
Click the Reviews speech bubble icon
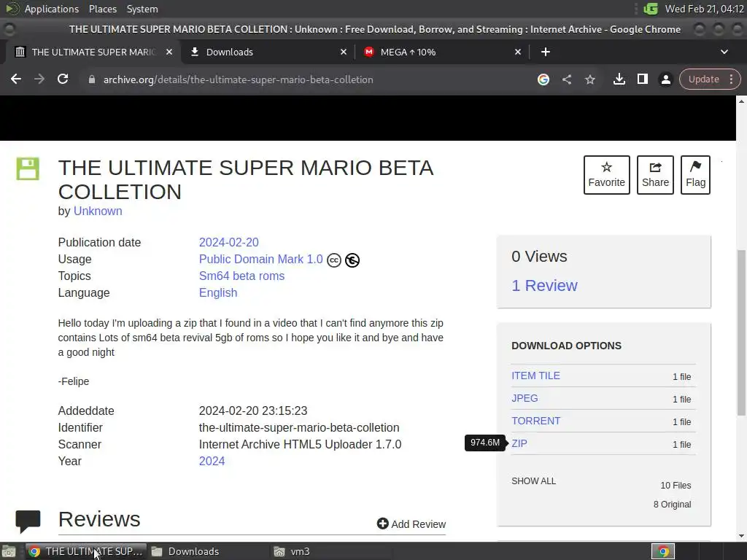28,521
